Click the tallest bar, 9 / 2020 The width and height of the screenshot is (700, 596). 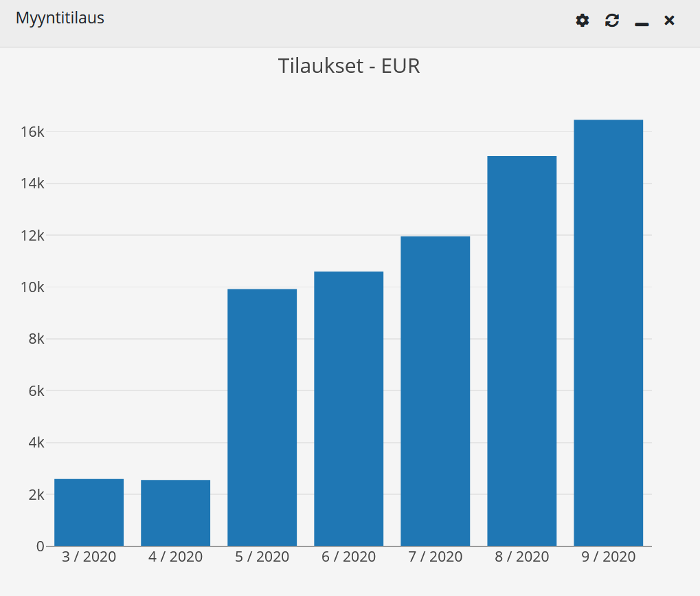click(x=608, y=333)
